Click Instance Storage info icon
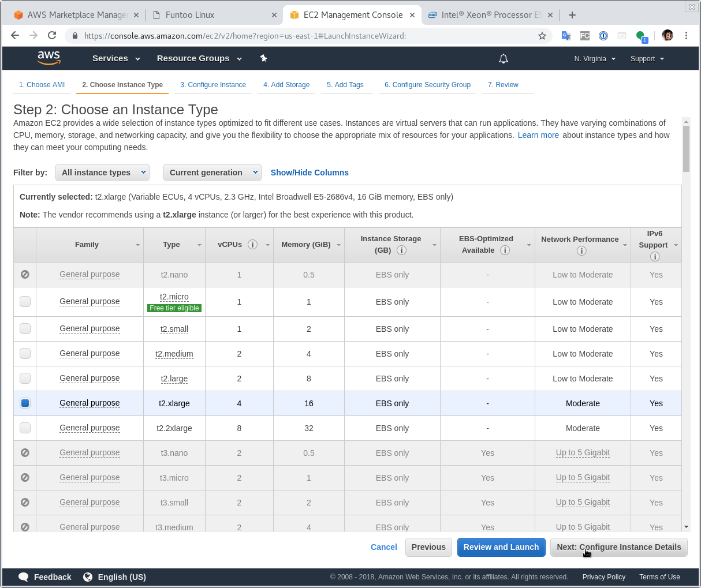 tap(401, 250)
